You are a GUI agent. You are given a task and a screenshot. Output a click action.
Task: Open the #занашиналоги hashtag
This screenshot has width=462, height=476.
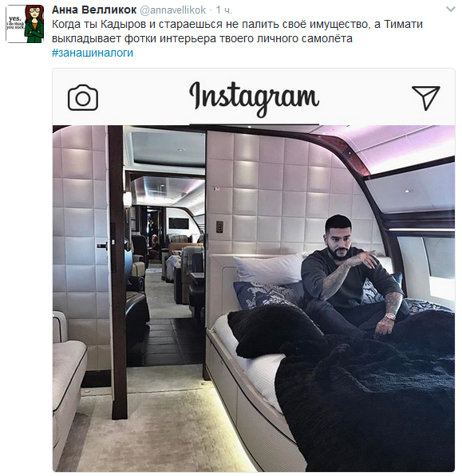pyautogui.click(x=93, y=53)
